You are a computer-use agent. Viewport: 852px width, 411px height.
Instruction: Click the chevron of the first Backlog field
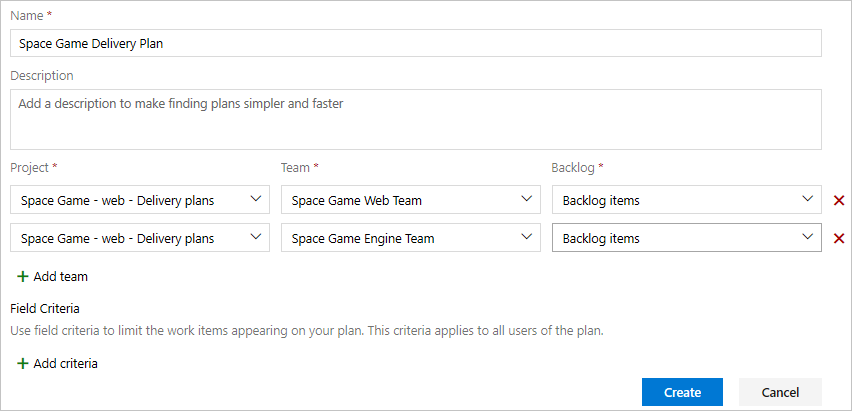[x=808, y=200]
